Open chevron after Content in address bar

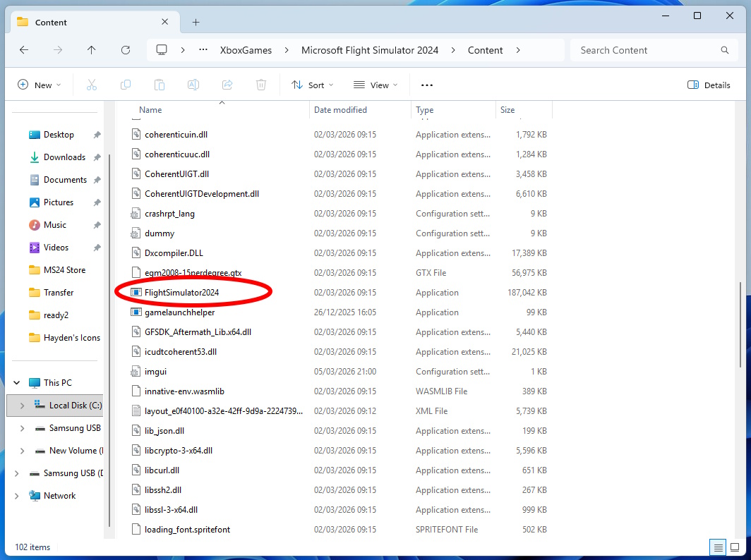coord(518,50)
